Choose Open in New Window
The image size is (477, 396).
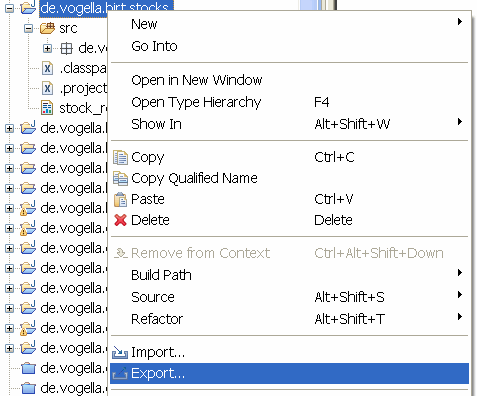tap(289, 80)
